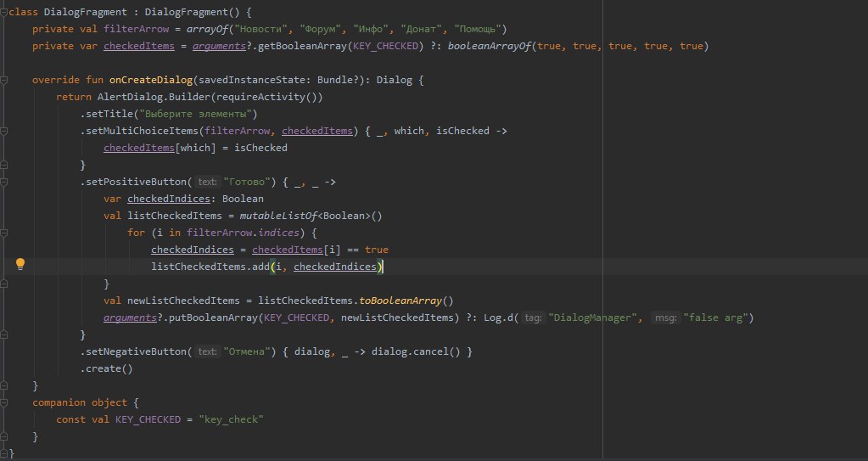Click the "msg:" parameter hint in Log.d
Screen dimensions: 868x461
pyautogui.click(x=665, y=318)
